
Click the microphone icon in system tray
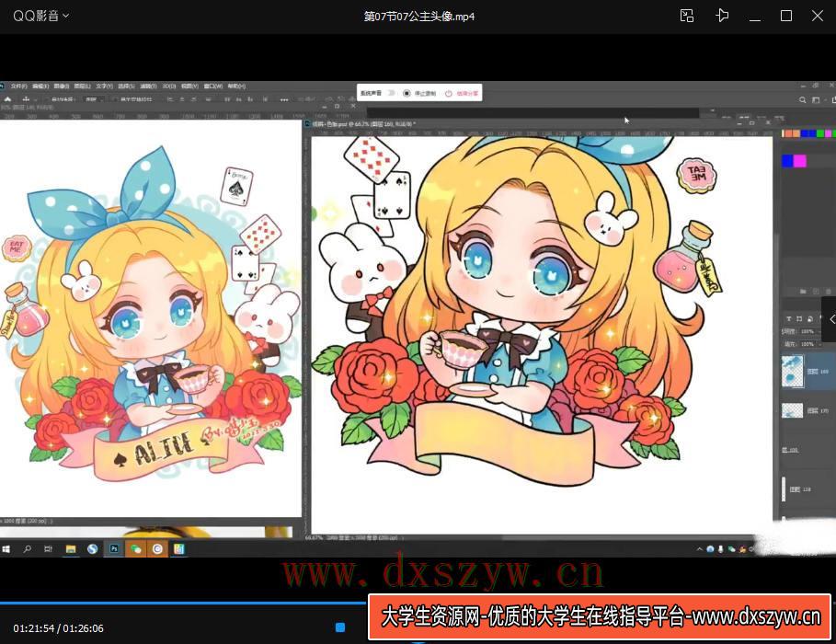[x=720, y=548]
